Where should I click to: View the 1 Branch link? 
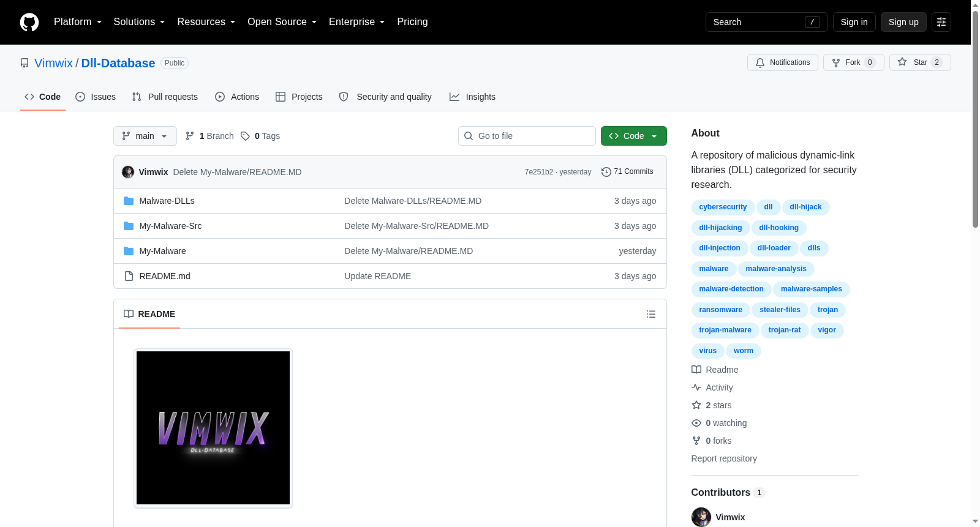point(209,136)
